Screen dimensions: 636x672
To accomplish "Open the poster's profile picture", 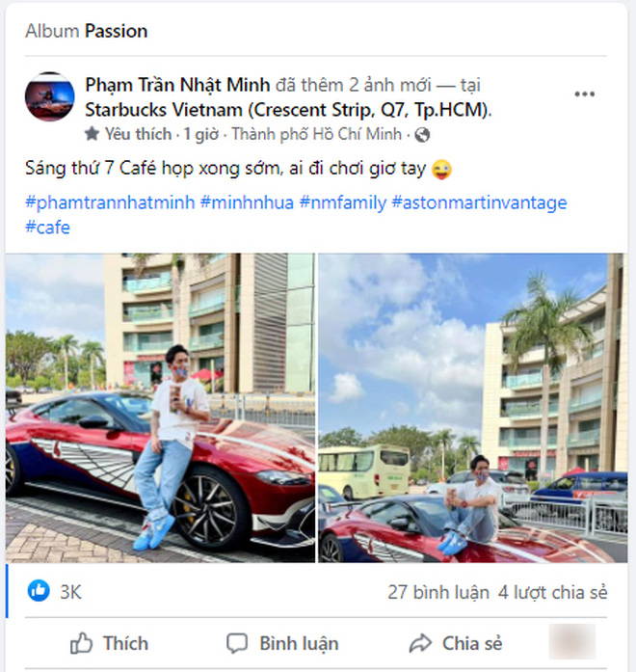I will pyautogui.click(x=50, y=96).
